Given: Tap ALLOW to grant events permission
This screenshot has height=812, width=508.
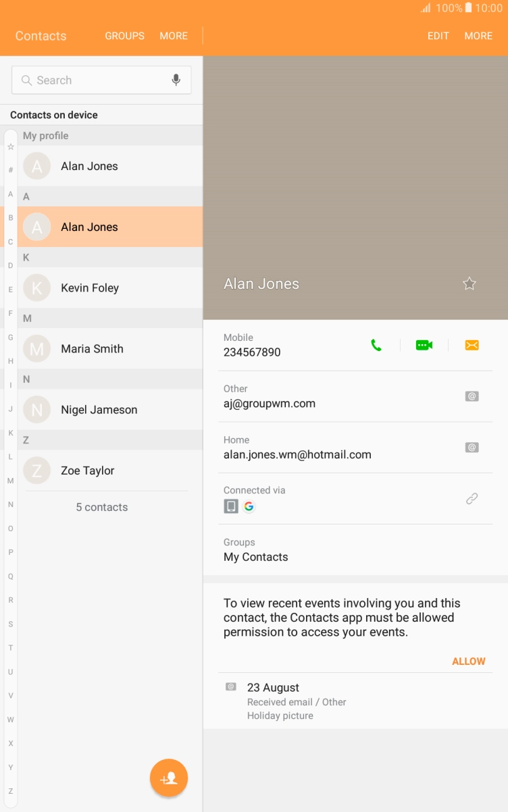Looking at the screenshot, I should (x=468, y=661).
